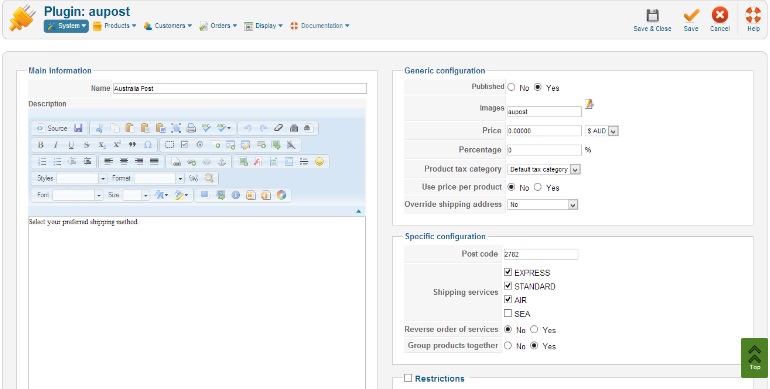The image size is (770, 389).
Task: Click the Cancel button
Action: pos(719,20)
